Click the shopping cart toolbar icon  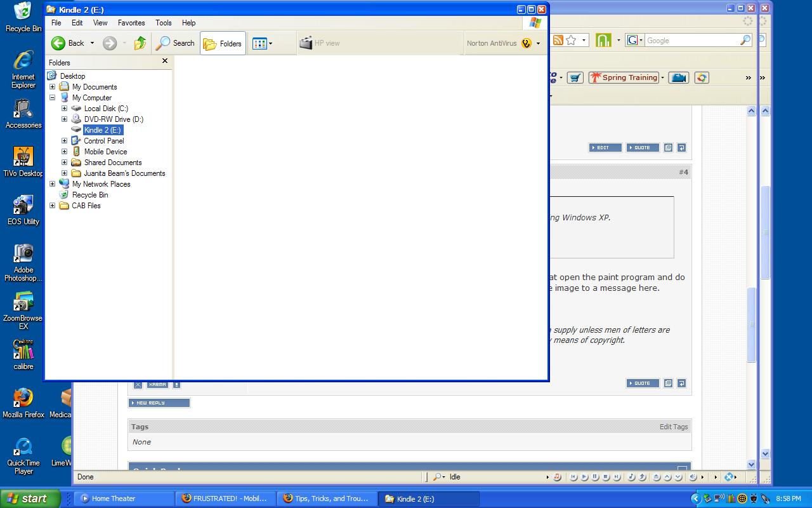click(x=575, y=77)
